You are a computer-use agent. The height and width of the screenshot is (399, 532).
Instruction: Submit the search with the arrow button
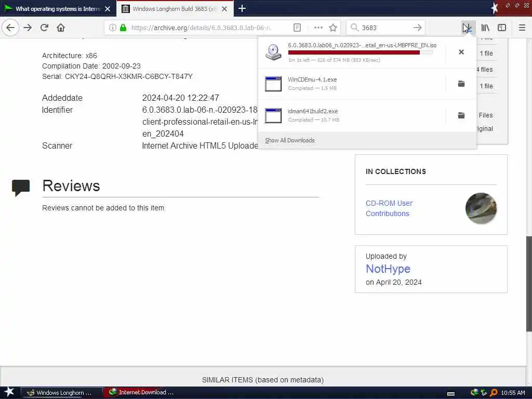point(418,28)
